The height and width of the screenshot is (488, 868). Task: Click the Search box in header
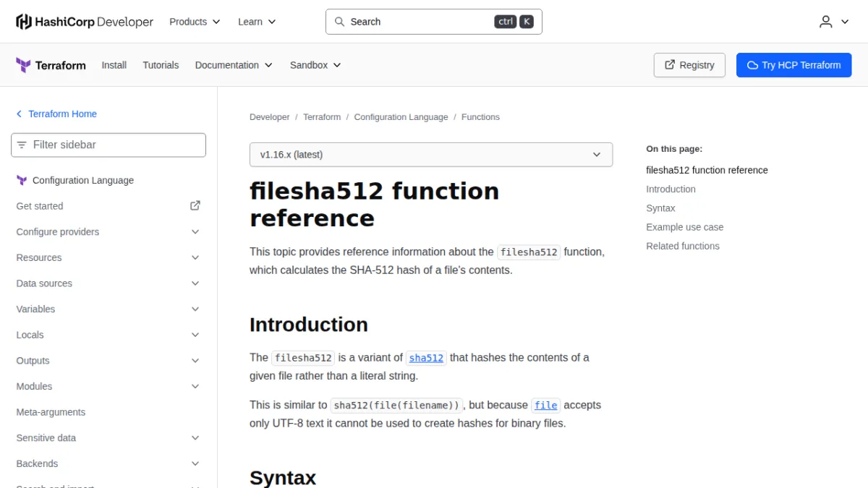coord(434,22)
